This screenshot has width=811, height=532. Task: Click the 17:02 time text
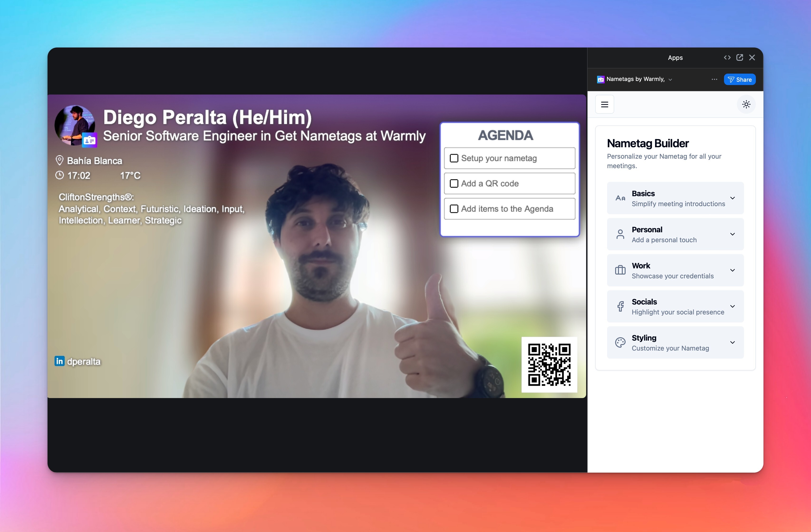pyautogui.click(x=79, y=176)
